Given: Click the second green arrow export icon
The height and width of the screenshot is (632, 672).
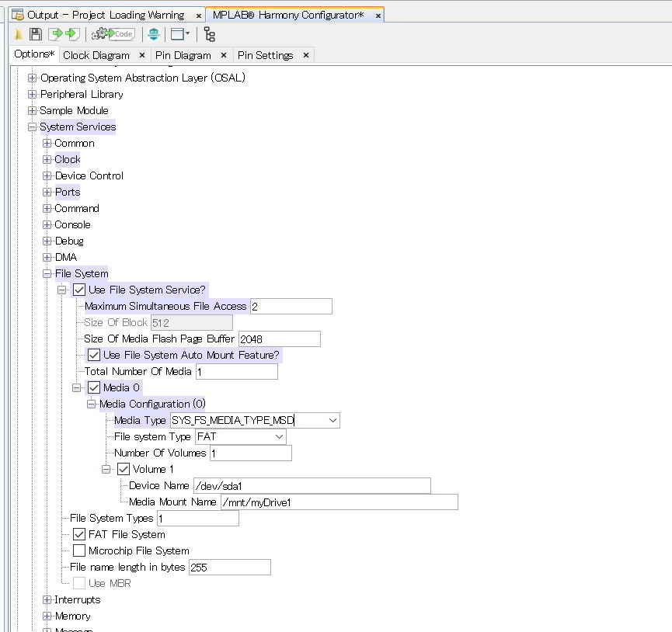Looking at the screenshot, I should (72, 34).
